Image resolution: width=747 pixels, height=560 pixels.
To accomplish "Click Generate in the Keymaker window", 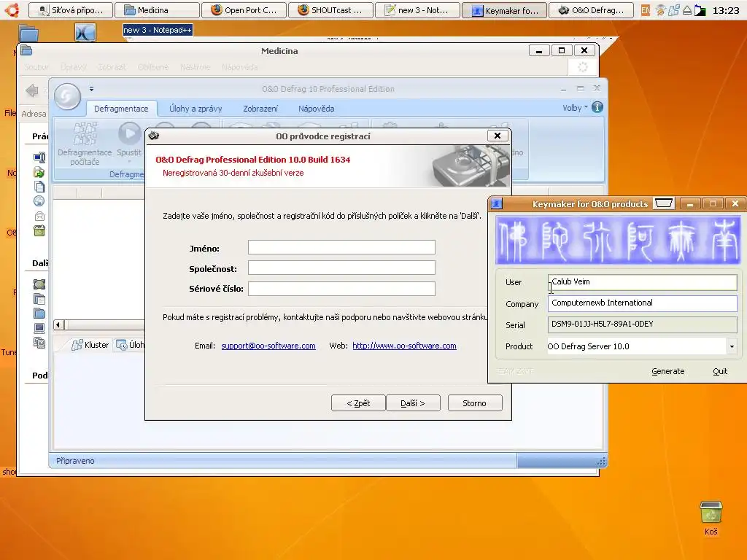I will pos(667,371).
